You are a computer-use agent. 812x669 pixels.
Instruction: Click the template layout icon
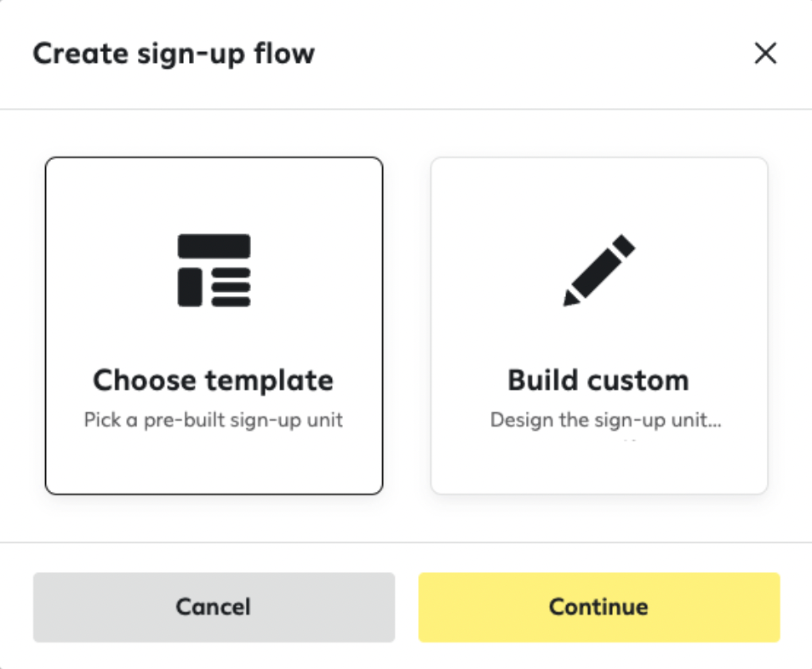(x=214, y=271)
